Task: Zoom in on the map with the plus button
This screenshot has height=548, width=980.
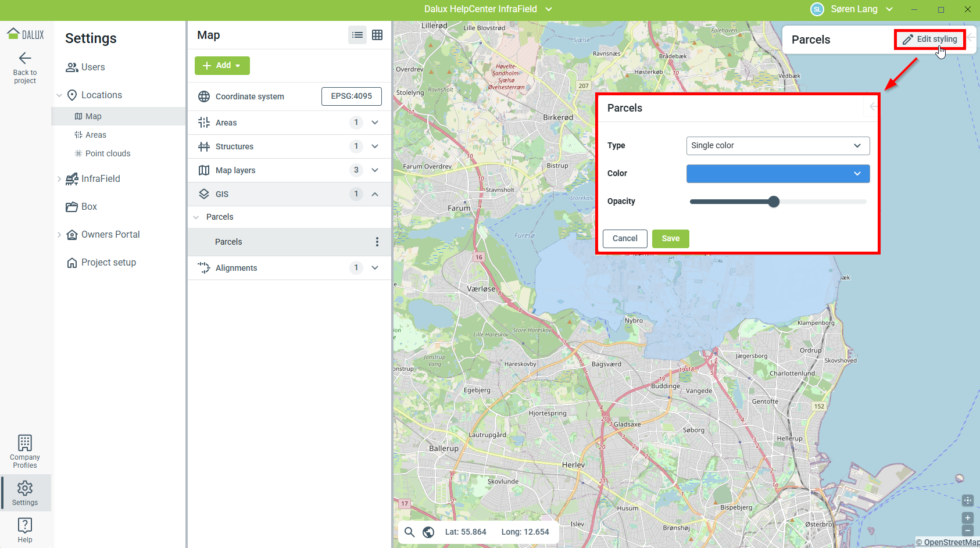Action: point(968,518)
